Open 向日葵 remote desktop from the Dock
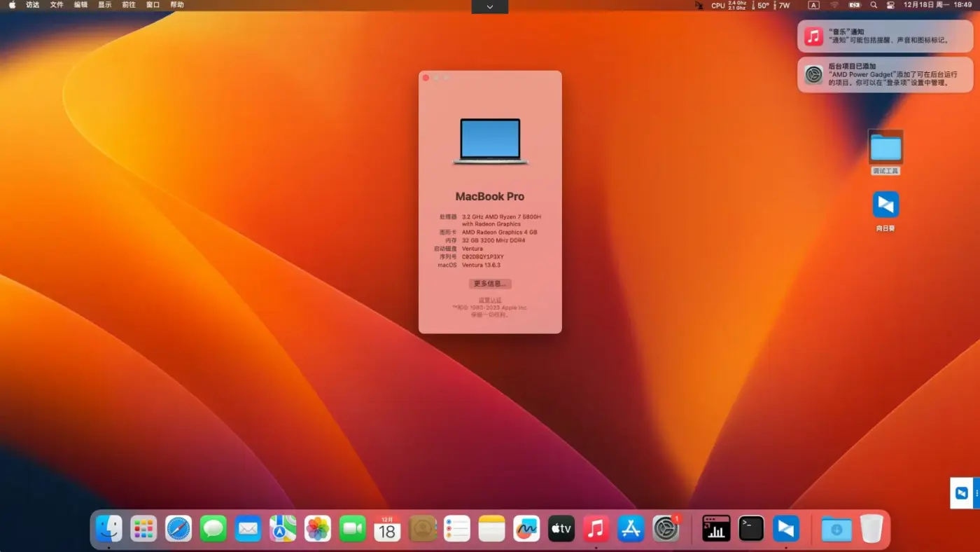980x552 pixels. click(x=785, y=529)
